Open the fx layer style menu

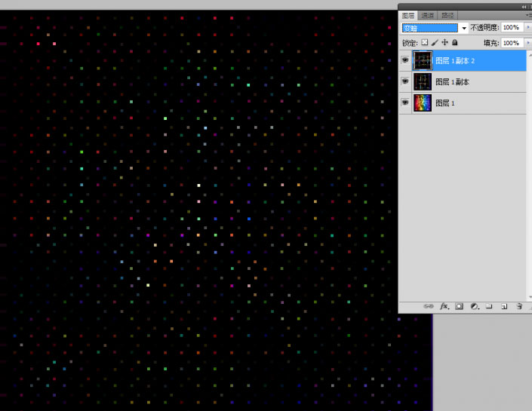tap(444, 306)
